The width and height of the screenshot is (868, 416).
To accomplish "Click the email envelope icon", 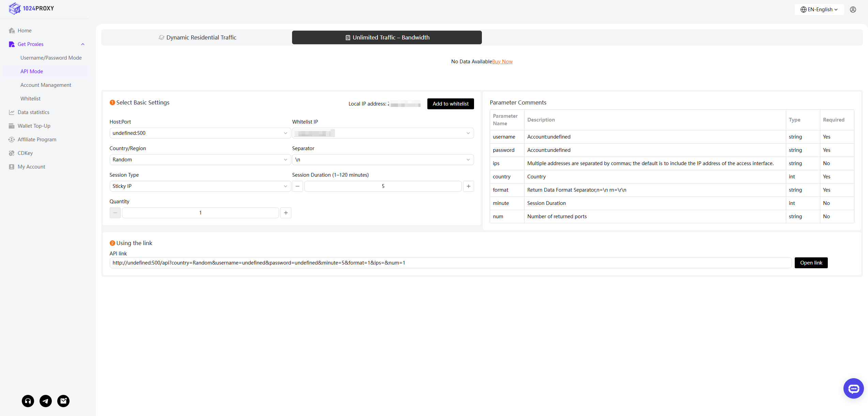I will (x=63, y=401).
